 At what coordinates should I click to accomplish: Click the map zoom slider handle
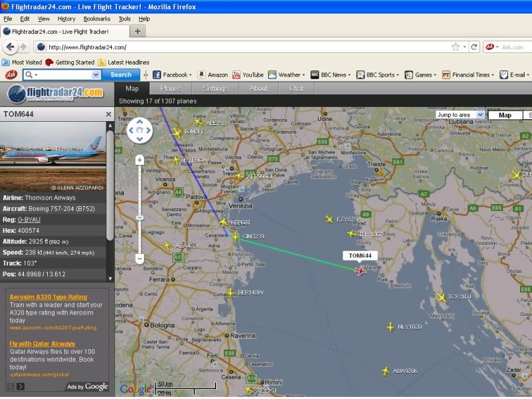click(140, 218)
